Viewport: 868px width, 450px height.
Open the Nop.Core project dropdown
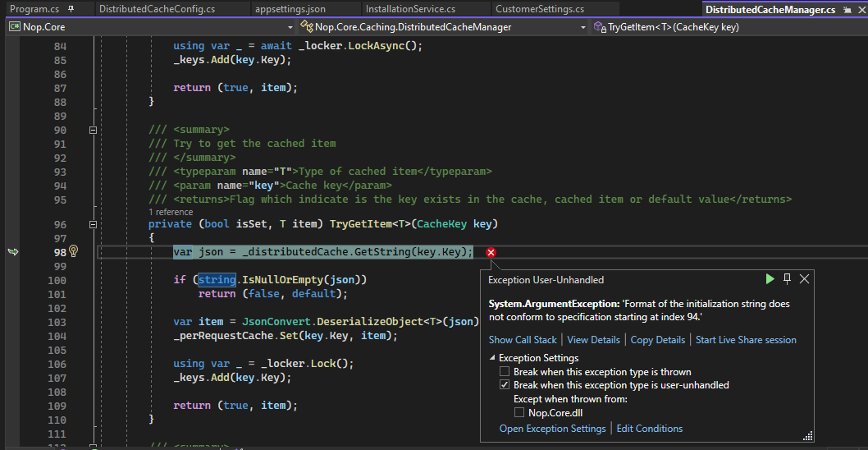tap(289, 27)
